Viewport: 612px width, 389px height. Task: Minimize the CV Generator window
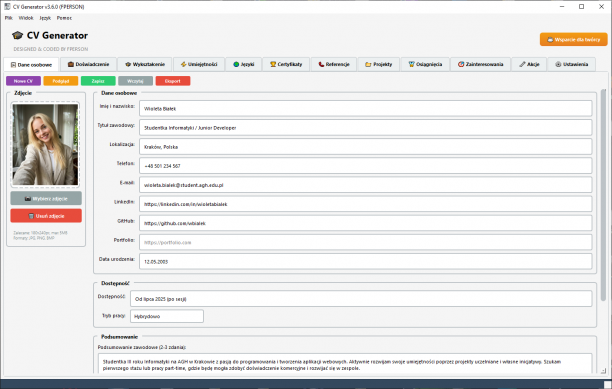click(562, 7)
